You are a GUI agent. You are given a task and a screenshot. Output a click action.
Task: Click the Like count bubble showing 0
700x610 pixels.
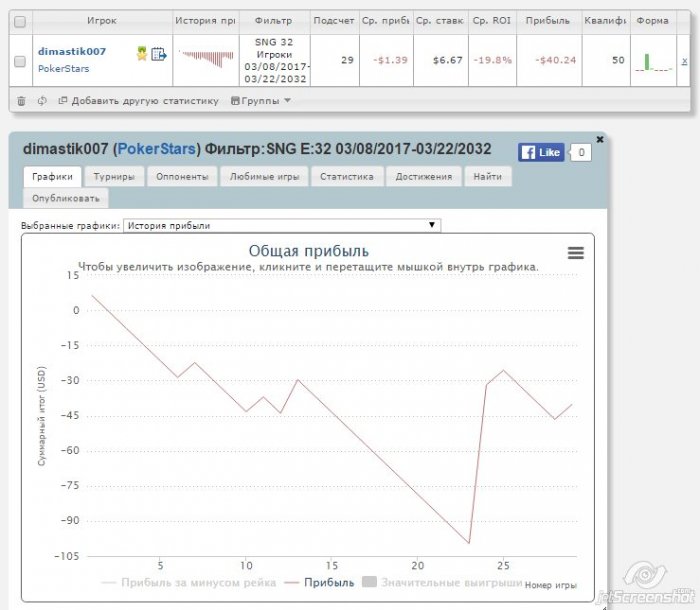click(581, 152)
